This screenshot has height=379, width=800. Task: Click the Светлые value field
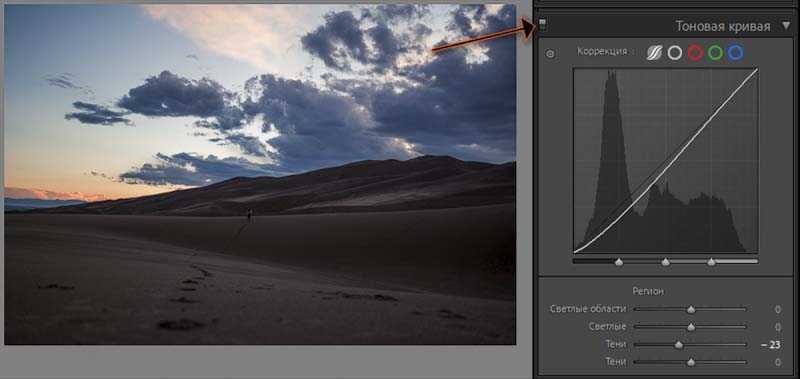click(x=778, y=327)
